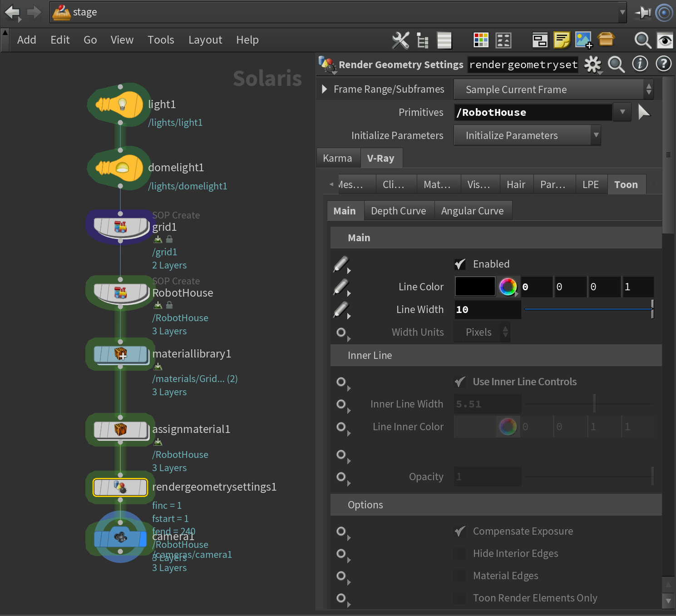Open the Line Color color wheel picker
This screenshot has width=676, height=616.
(508, 287)
